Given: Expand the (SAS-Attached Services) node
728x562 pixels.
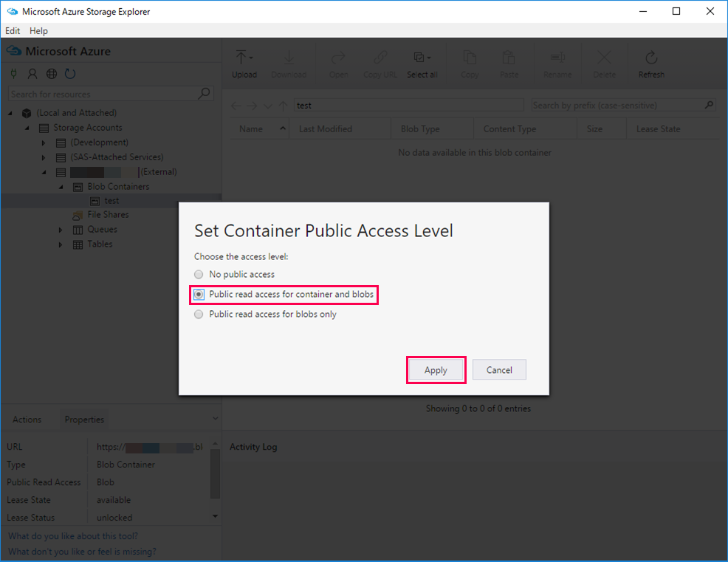Looking at the screenshot, I should point(44,157).
